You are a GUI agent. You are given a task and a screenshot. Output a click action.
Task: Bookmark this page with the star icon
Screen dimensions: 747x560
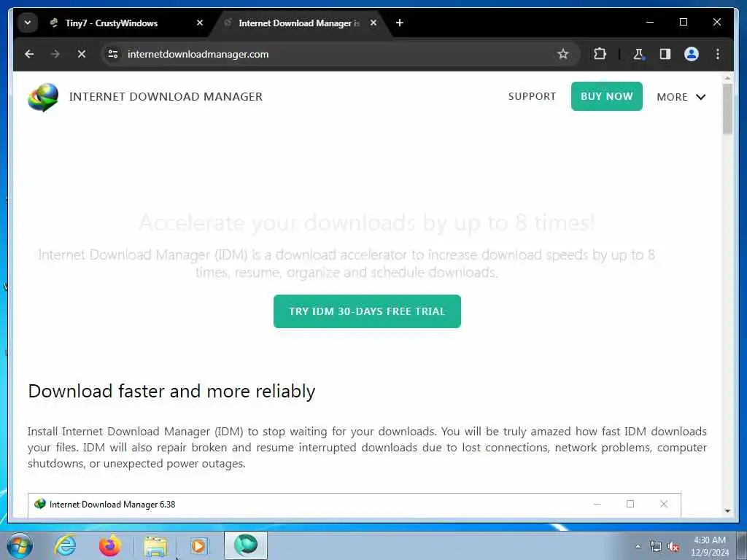tap(562, 54)
